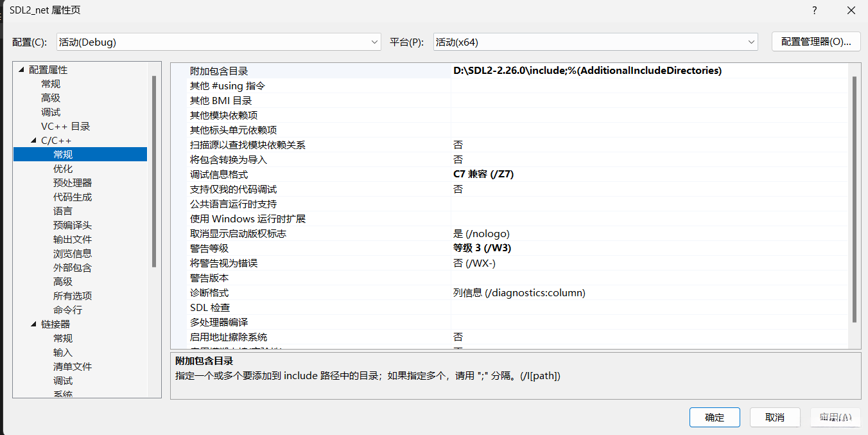This screenshot has width=868, height=435.
Task: Select 所有选项 under C/C++
Action: [73, 296]
